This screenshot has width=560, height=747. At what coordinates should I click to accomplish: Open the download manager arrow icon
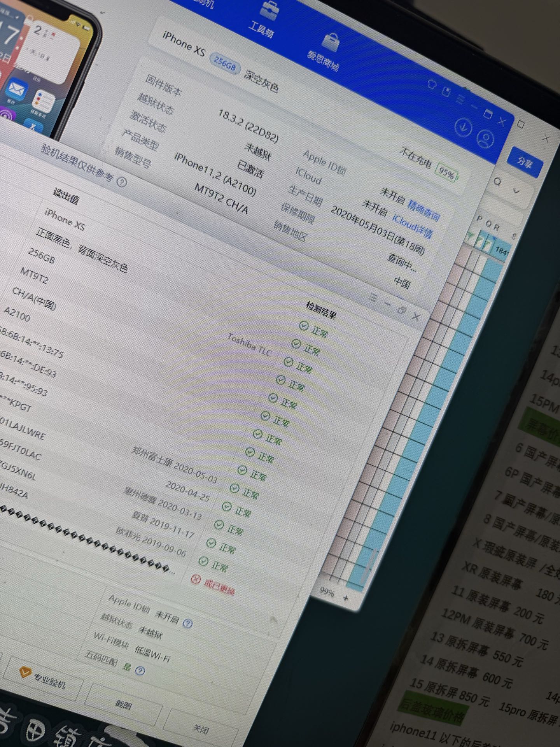coord(463,127)
